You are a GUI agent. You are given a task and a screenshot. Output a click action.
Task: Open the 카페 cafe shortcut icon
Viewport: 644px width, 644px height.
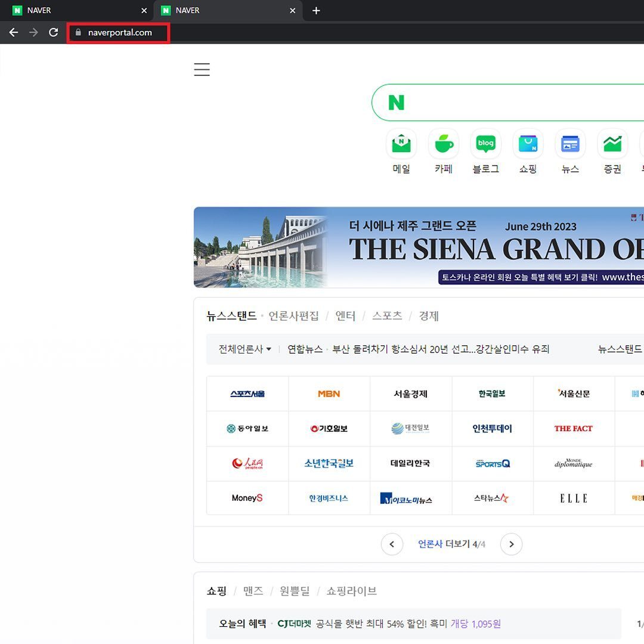point(444,144)
